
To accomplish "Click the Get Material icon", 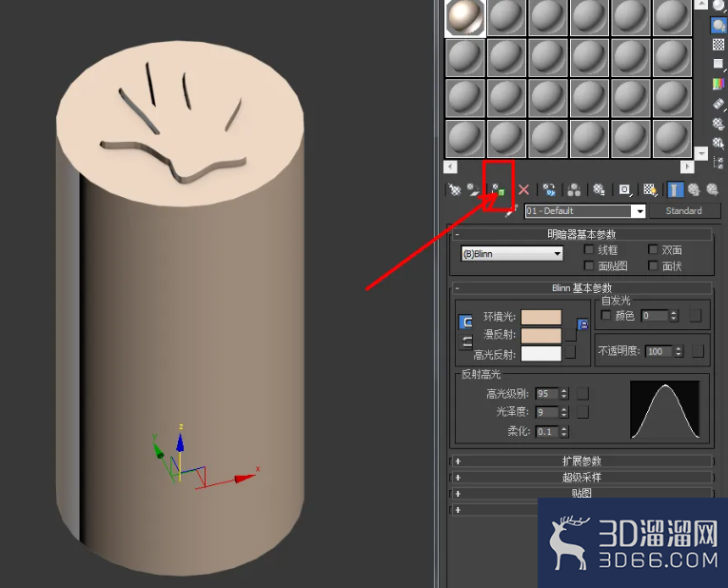I will coord(455,189).
